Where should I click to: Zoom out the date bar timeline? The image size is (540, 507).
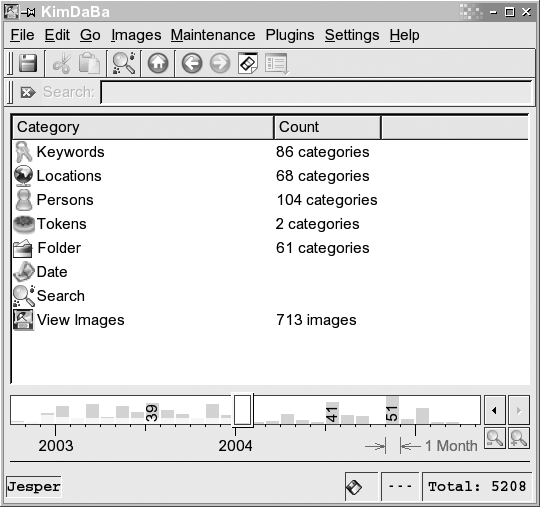click(495, 438)
